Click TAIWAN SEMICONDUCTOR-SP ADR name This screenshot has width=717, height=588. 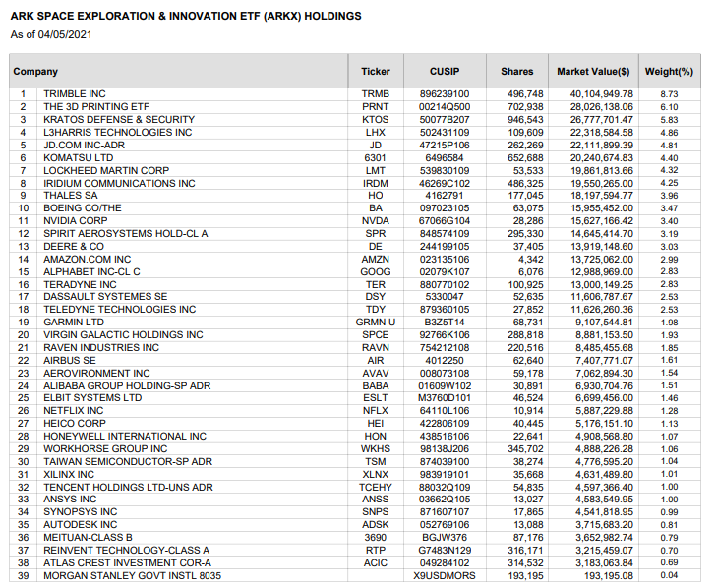coord(128,462)
